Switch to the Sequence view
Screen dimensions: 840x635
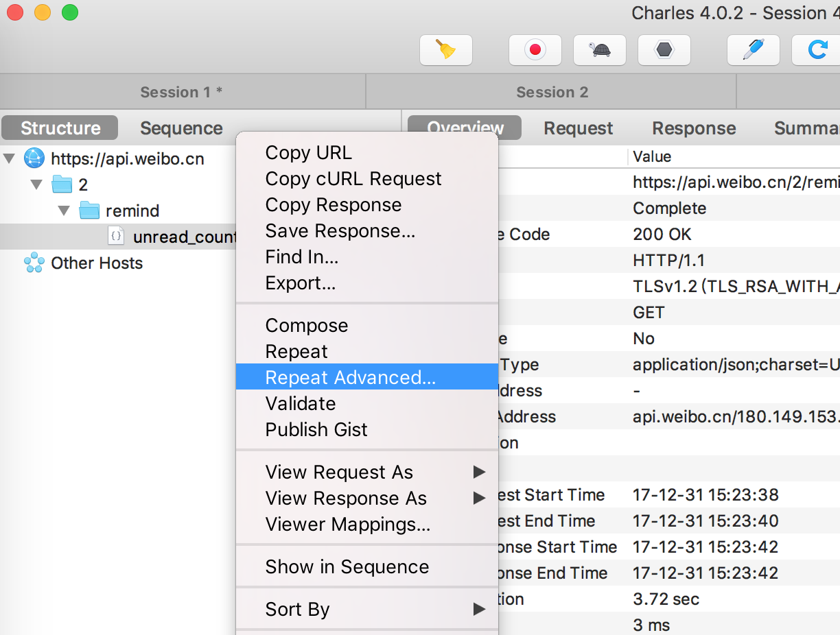tap(181, 128)
